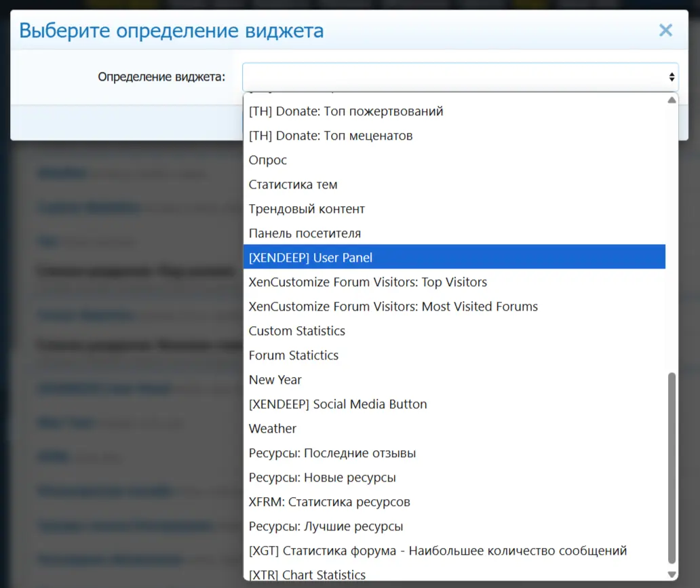
Task: Choose the "Custom Statistics" widget
Action: coord(297,330)
